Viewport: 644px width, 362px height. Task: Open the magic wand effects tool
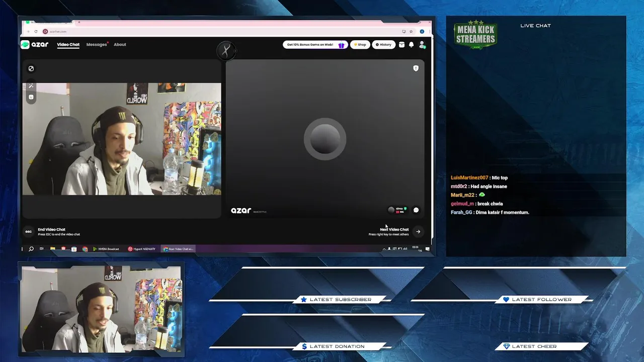click(x=31, y=86)
